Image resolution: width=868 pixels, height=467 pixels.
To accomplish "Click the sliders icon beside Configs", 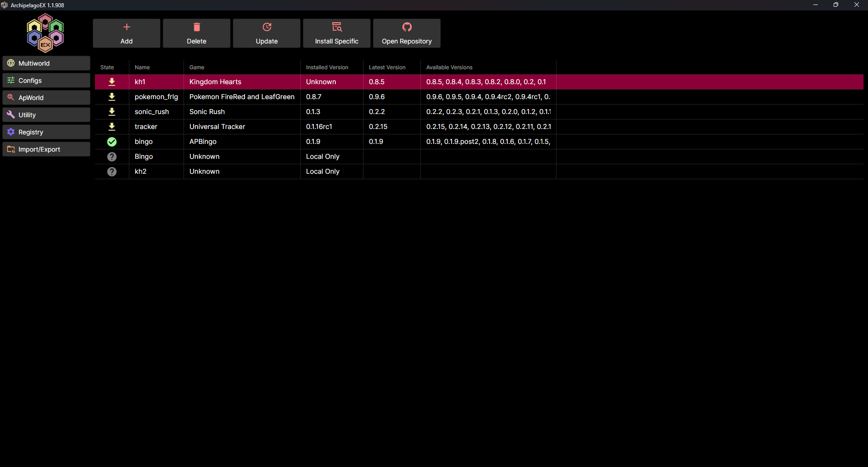I will (x=11, y=81).
